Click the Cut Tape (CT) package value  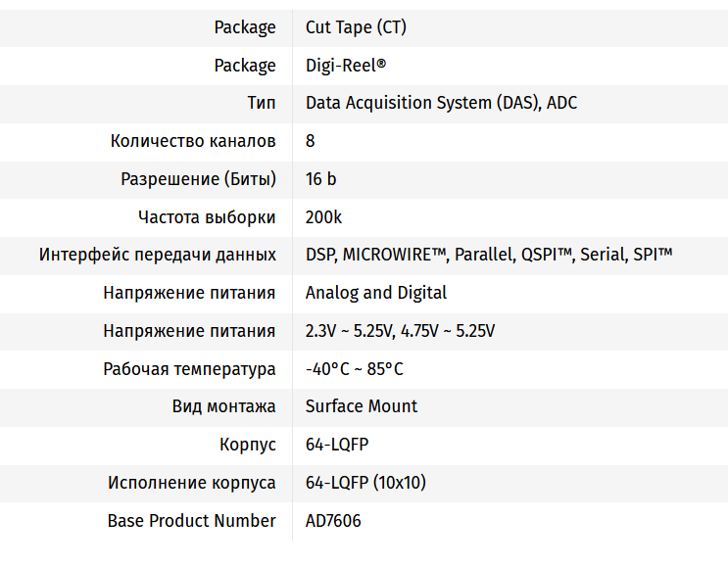pos(356,27)
